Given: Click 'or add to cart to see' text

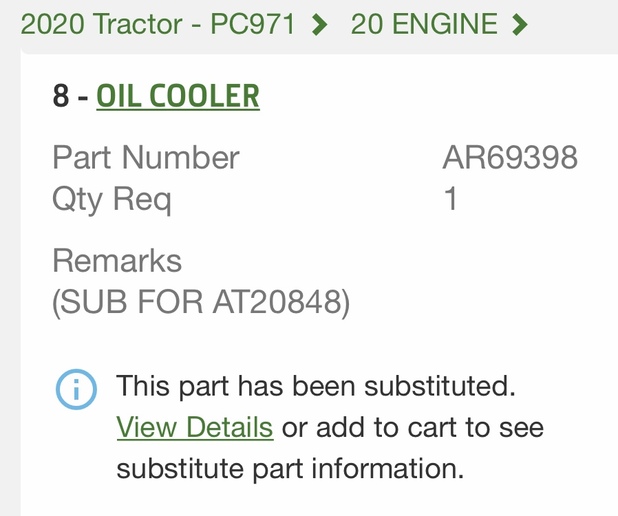Looking at the screenshot, I should tap(413, 427).
